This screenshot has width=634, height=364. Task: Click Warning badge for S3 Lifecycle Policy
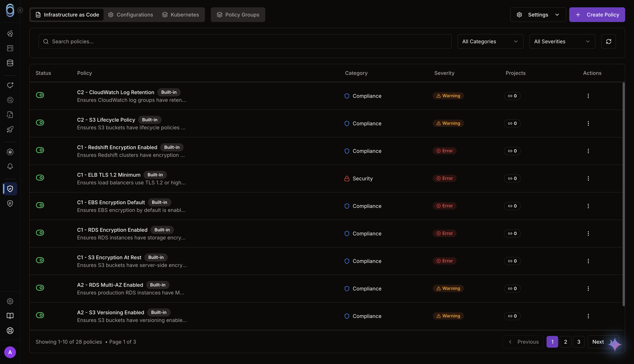[x=448, y=123]
